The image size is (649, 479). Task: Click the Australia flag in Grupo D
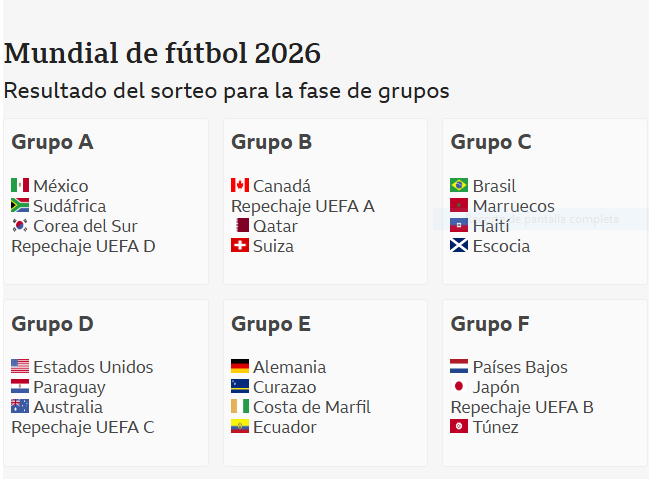tap(20, 407)
